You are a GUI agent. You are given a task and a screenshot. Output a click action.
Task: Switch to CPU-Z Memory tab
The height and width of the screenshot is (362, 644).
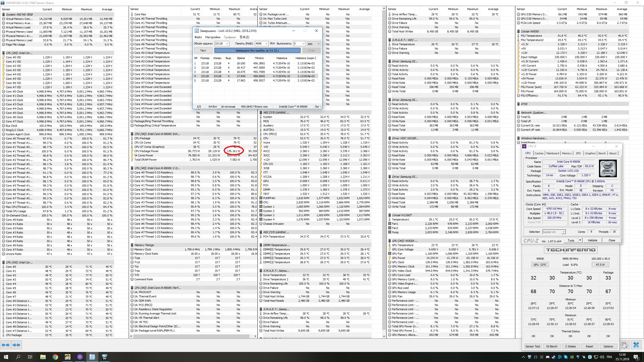coord(567,153)
